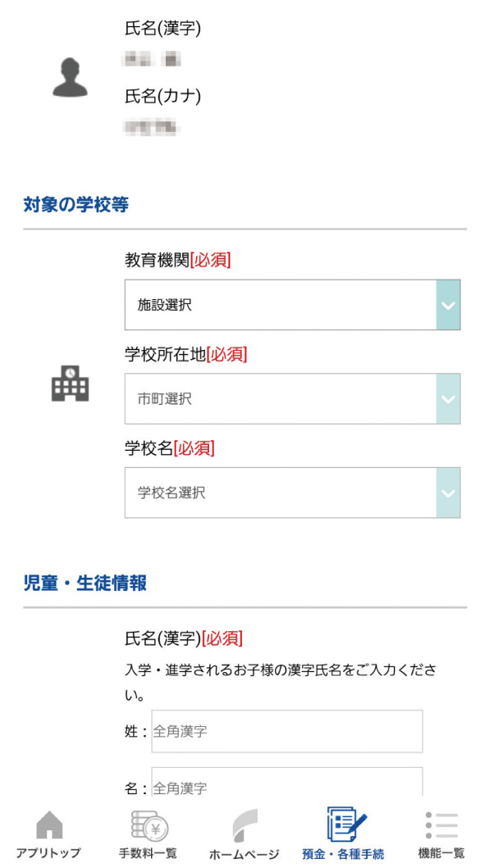Open the 学校名選択 dropdown

293,493
